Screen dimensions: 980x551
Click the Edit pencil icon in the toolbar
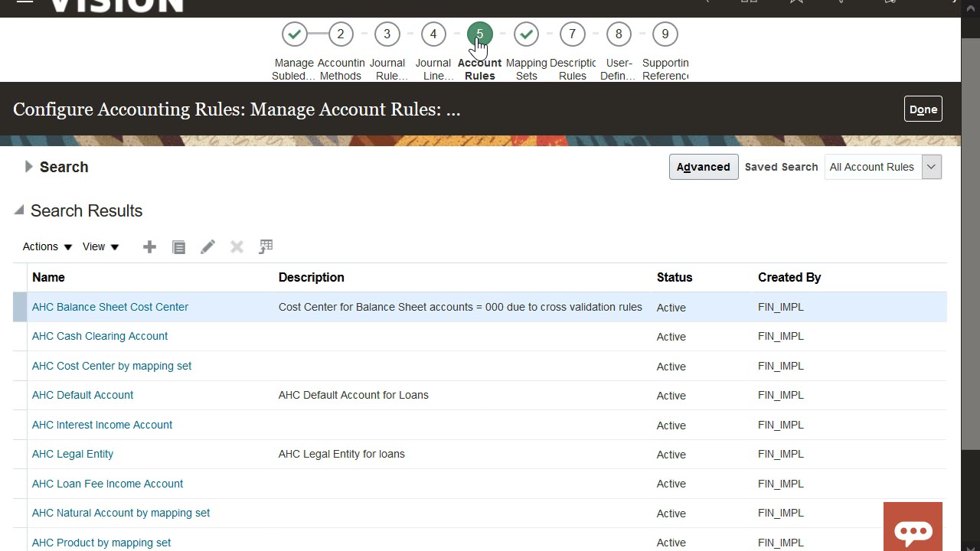pos(207,246)
